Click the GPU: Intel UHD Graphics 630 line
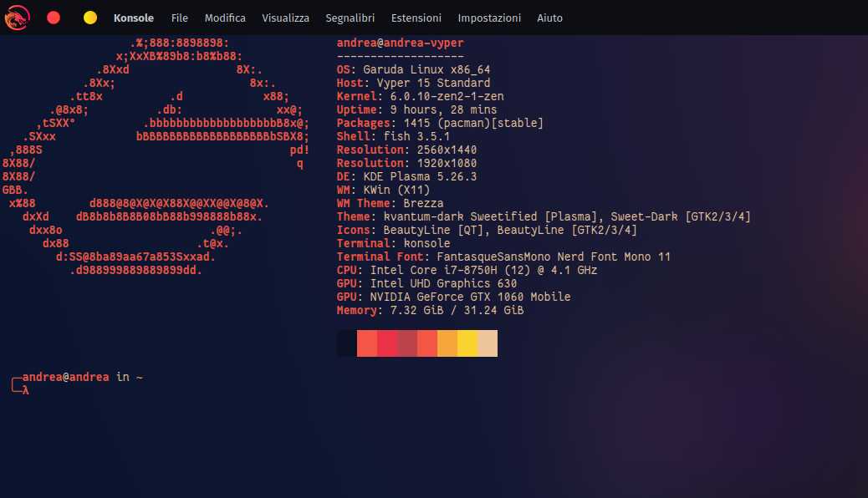Screen dimensions: 868x498 tap(426, 283)
